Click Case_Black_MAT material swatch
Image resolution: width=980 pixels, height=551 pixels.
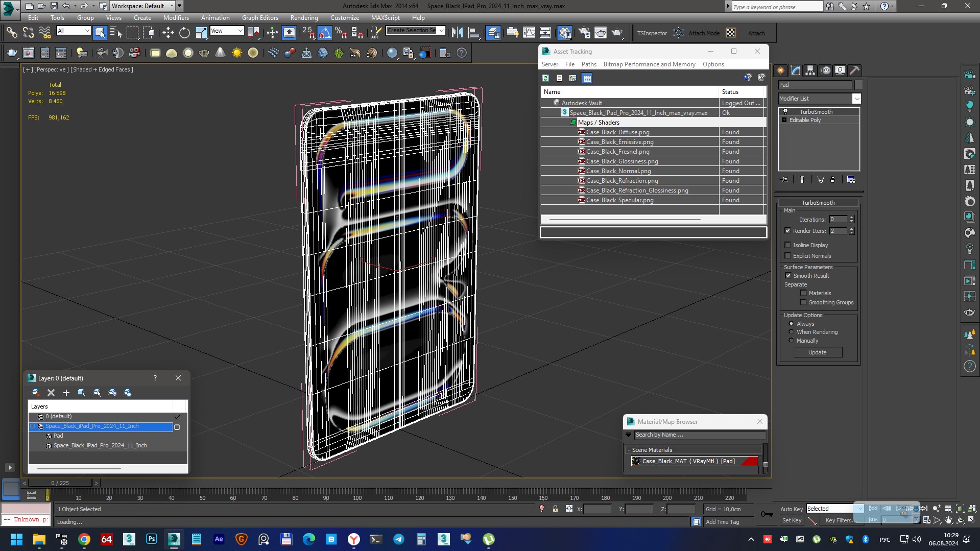click(636, 461)
